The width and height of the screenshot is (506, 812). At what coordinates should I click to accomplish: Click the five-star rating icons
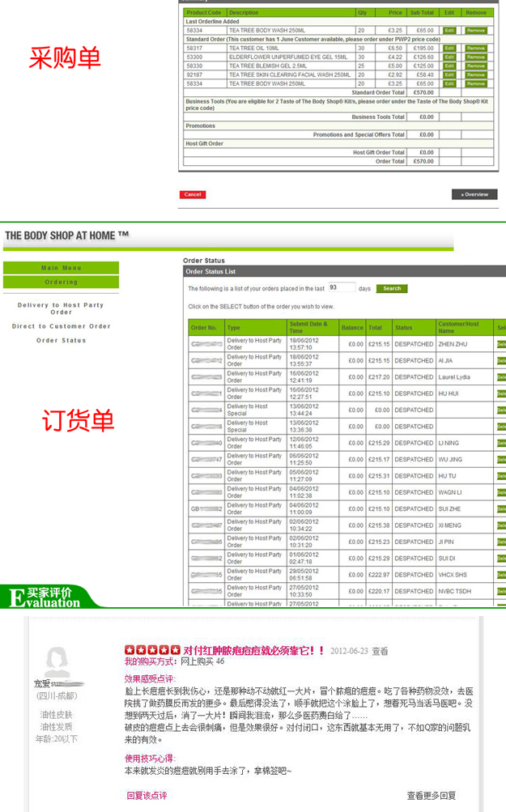(152, 650)
